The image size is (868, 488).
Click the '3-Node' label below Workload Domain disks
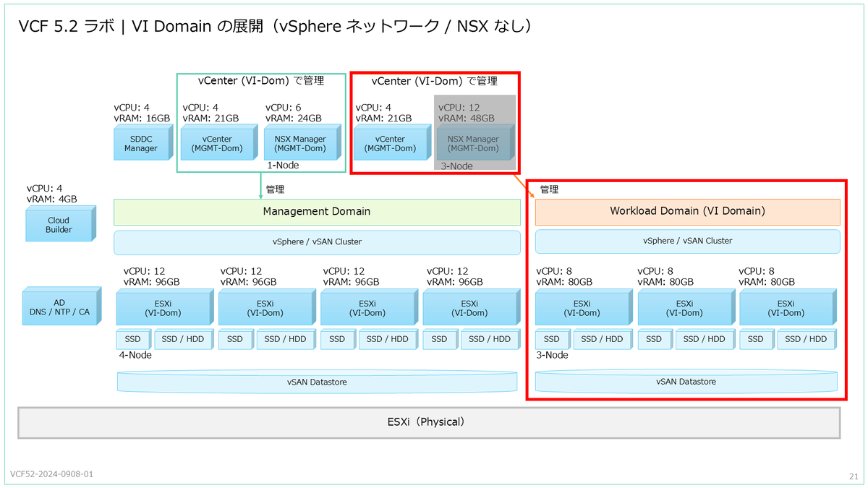coord(552,355)
